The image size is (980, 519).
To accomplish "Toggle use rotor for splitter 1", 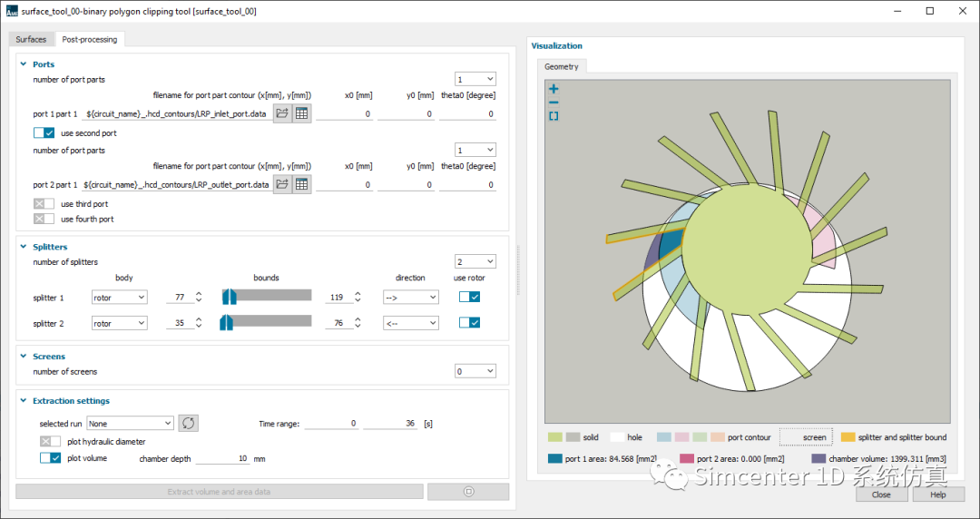I will click(x=469, y=297).
